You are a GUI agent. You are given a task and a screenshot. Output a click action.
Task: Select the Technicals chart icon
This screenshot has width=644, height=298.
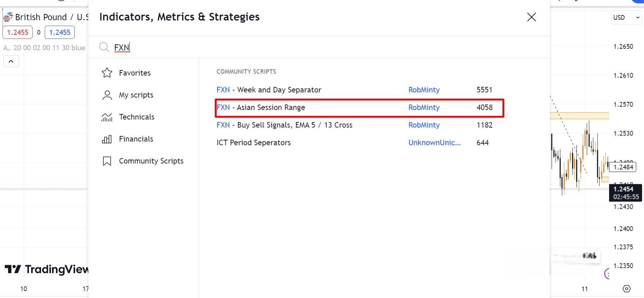(107, 117)
